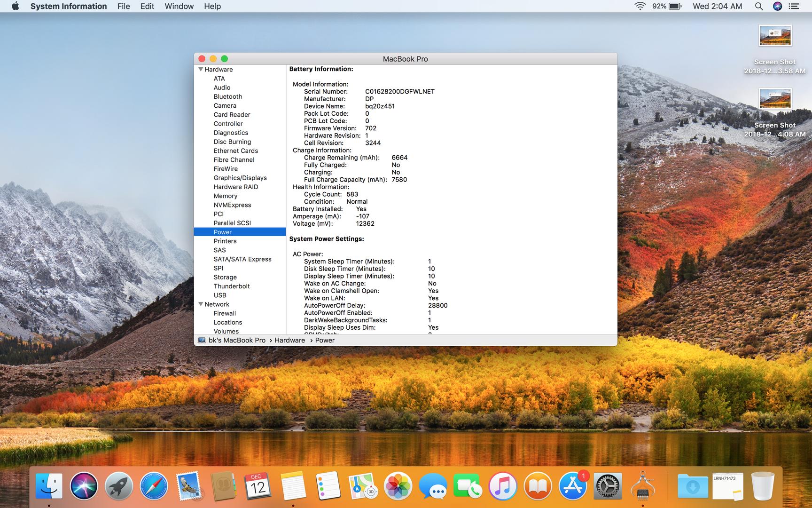
Task: Click System Information chip icon in dock
Action: coord(642,486)
